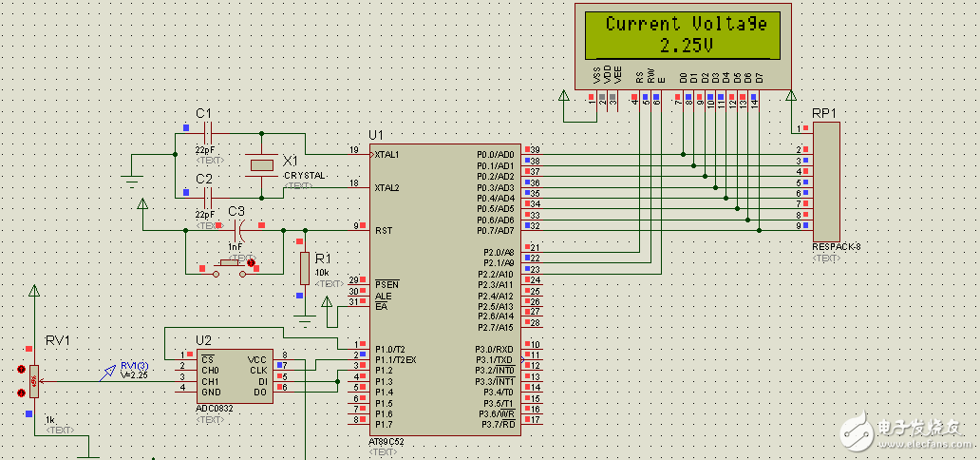Click the '2.25V' reading on LCD
This screenshot has width=980, height=460.
click(x=687, y=45)
